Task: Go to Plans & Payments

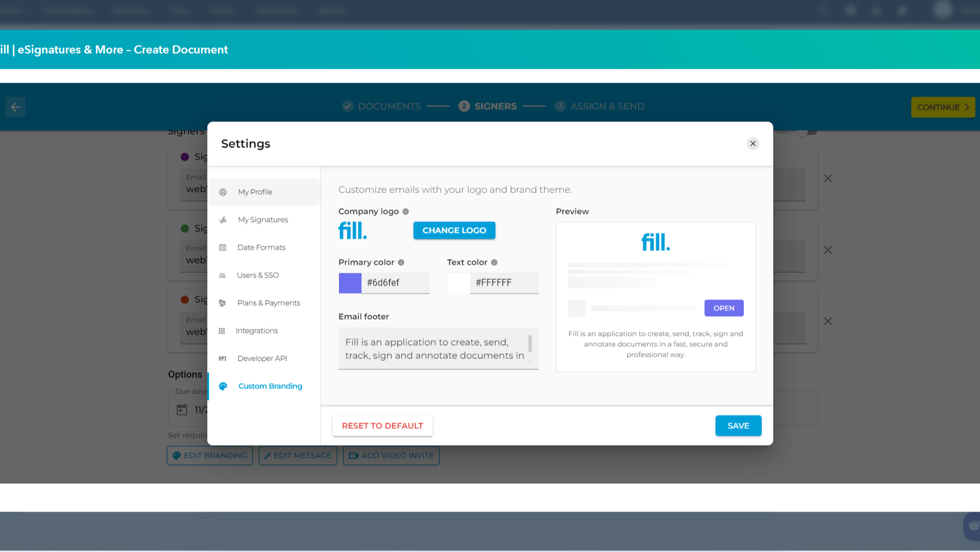Action: pos(269,303)
